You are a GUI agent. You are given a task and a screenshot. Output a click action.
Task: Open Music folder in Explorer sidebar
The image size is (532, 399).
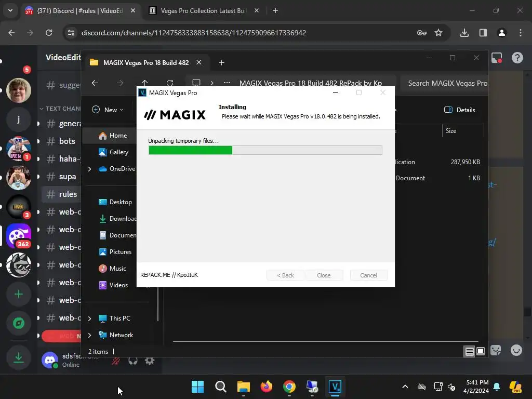point(113,269)
